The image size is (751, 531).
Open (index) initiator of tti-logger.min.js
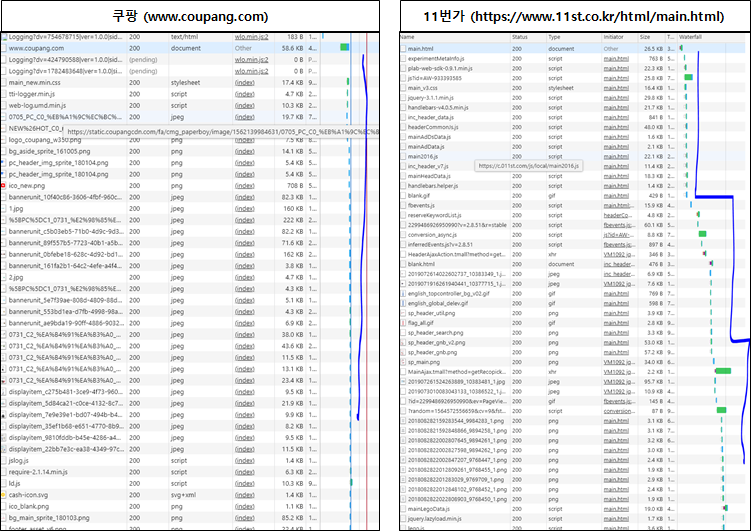click(x=245, y=94)
